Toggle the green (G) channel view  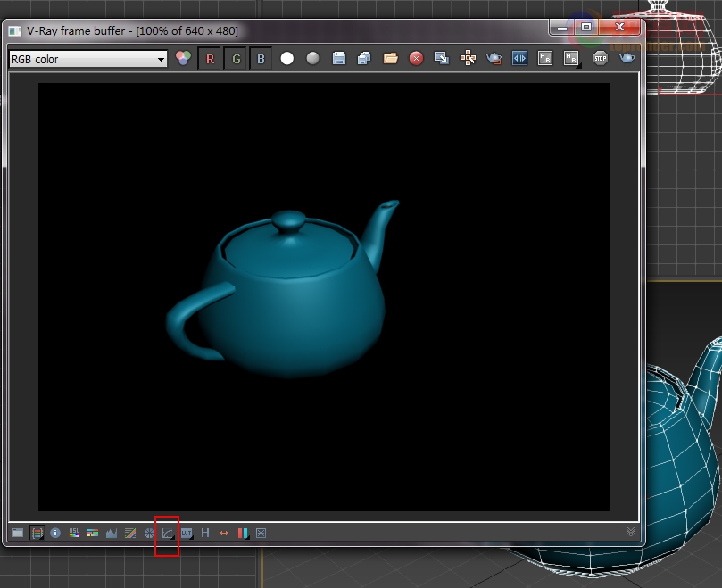[236, 59]
